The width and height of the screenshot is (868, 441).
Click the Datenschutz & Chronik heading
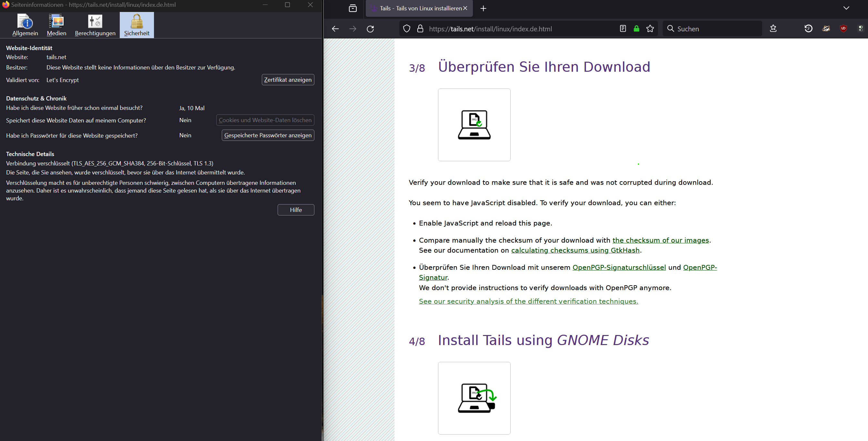(36, 99)
